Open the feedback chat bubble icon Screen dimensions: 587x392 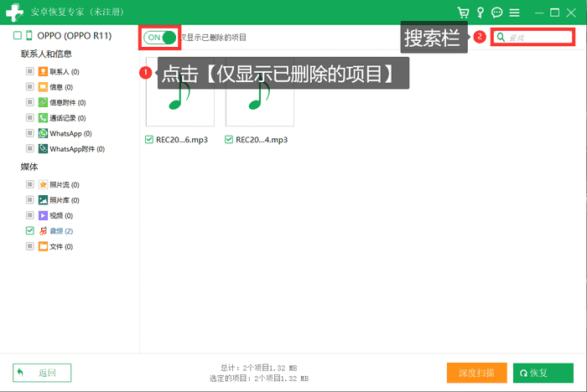(x=497, y=13)
